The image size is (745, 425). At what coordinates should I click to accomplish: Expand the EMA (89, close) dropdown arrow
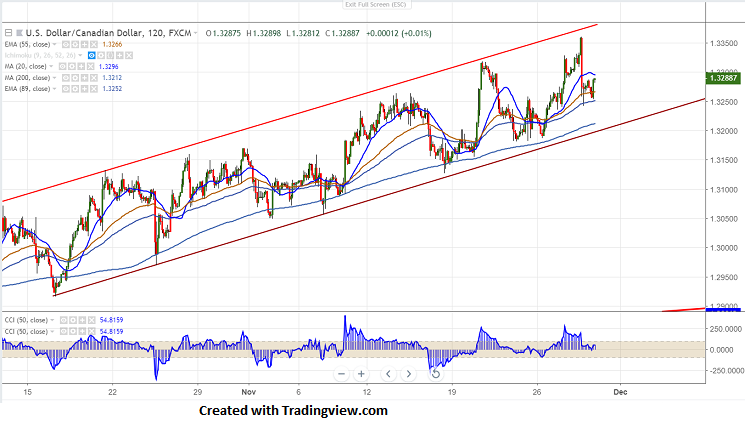(x=55, y=88)
